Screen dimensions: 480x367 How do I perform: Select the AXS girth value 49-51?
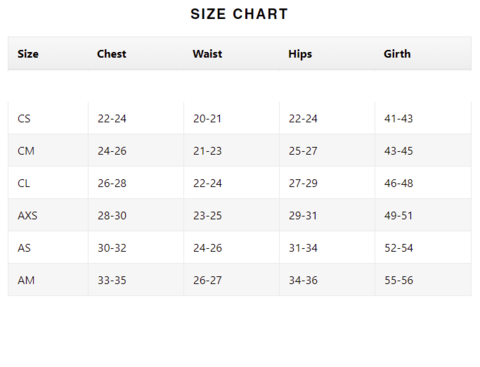(x=398, y=216)
